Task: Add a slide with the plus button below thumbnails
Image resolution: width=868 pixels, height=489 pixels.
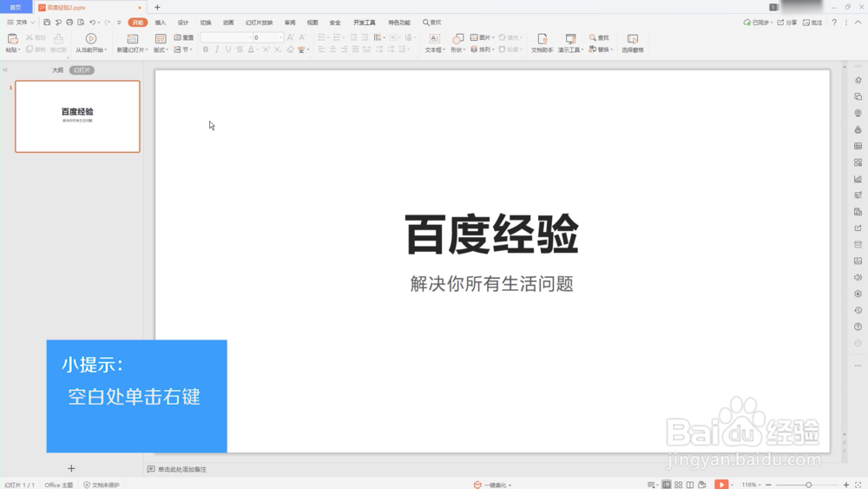Action: [x=71, y=468]
